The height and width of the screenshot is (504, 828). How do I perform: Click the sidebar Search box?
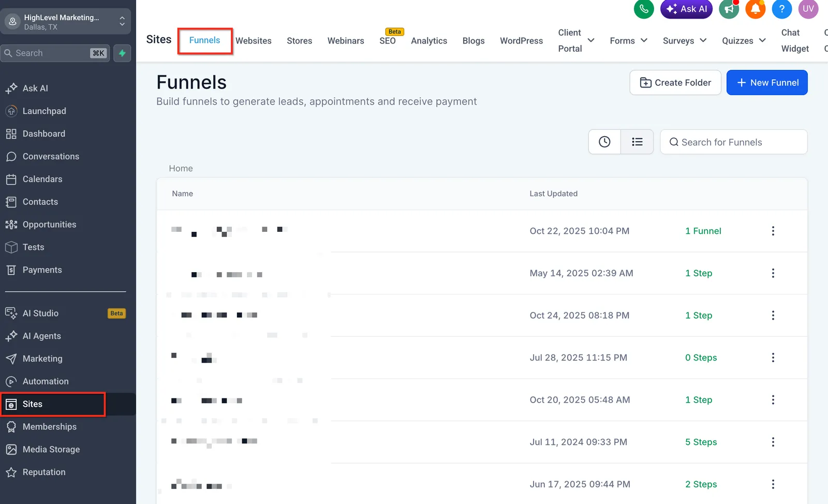[x=55, y=53]
